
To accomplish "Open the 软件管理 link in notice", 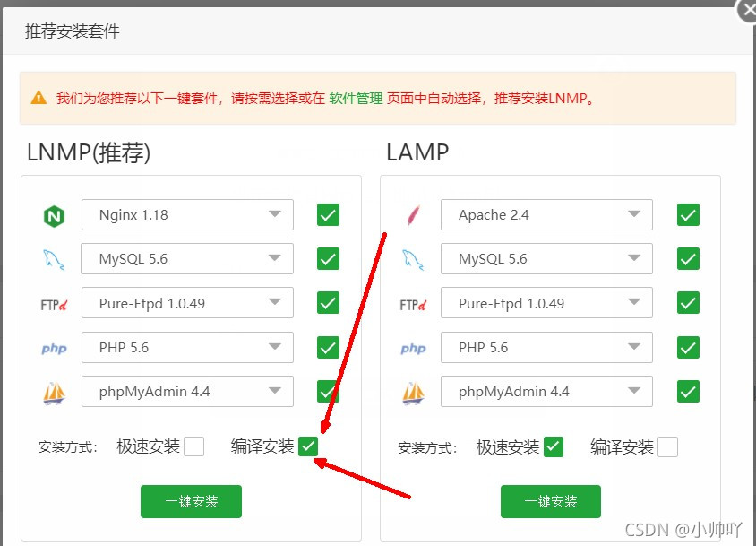I will pyautogui.click(x=356, y=99).
